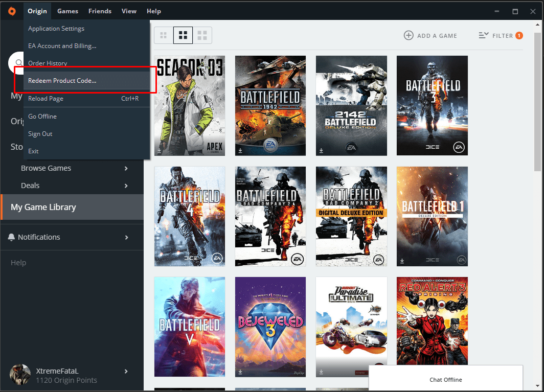Choose Sign Out in Origin menu
Screen dimensions: 544x392
[x=86, y=133]
